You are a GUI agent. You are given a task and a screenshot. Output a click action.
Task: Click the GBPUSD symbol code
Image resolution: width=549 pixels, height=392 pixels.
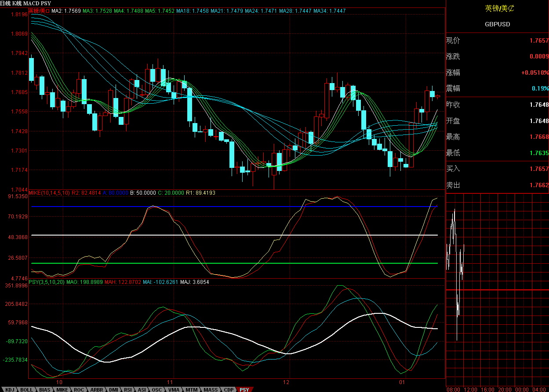click(497, 24)
